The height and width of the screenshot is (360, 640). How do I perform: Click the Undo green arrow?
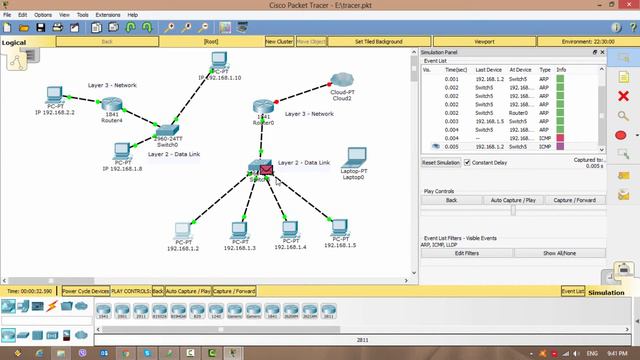click(130, 27)
